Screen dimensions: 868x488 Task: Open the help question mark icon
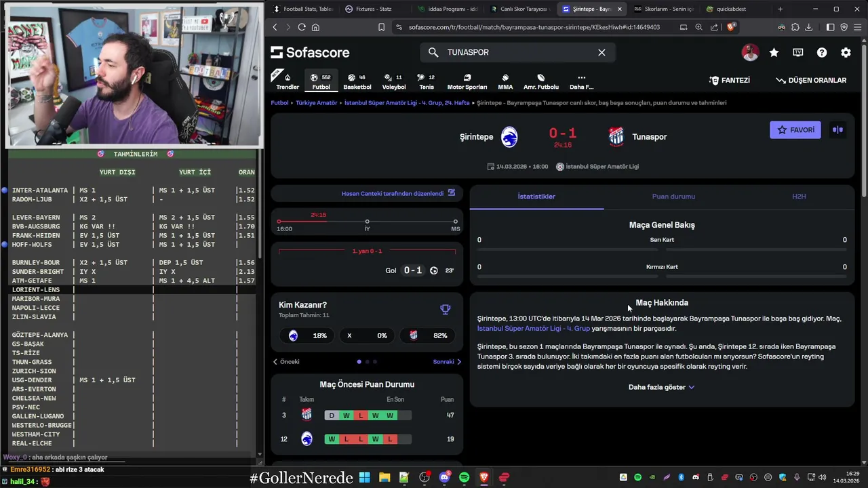[822, 52]
